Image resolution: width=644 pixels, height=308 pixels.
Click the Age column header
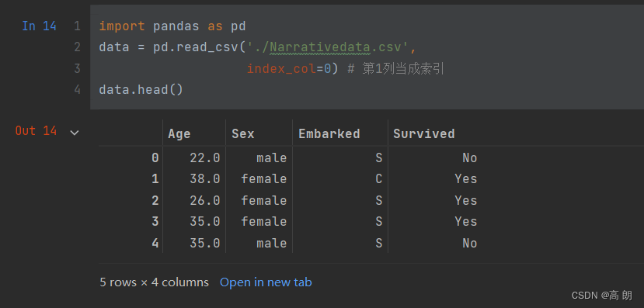[179, 133]
